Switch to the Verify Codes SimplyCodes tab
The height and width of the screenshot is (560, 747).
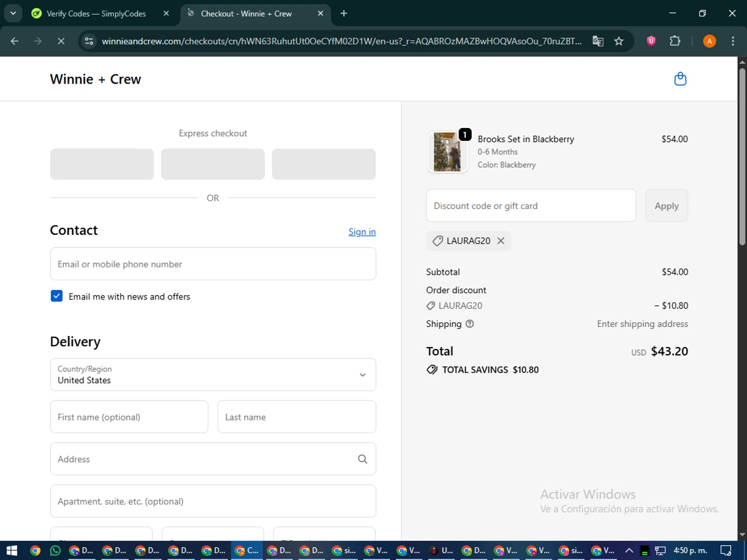pyautogui.click(x=96, y=13)
